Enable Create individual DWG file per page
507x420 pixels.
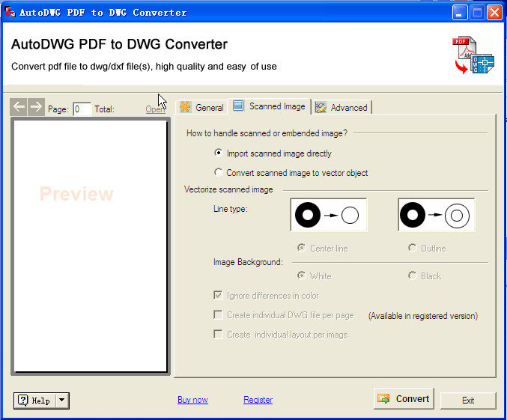tap(218, 315)
